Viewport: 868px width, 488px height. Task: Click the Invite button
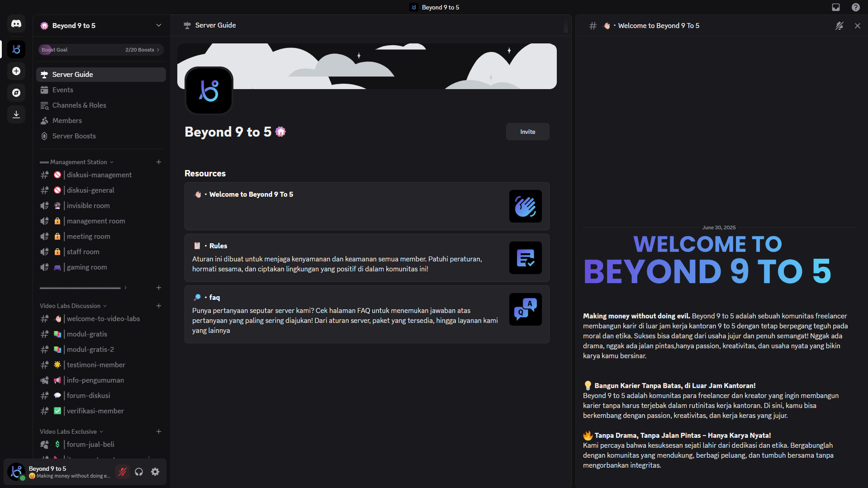(x=527, y=132)
